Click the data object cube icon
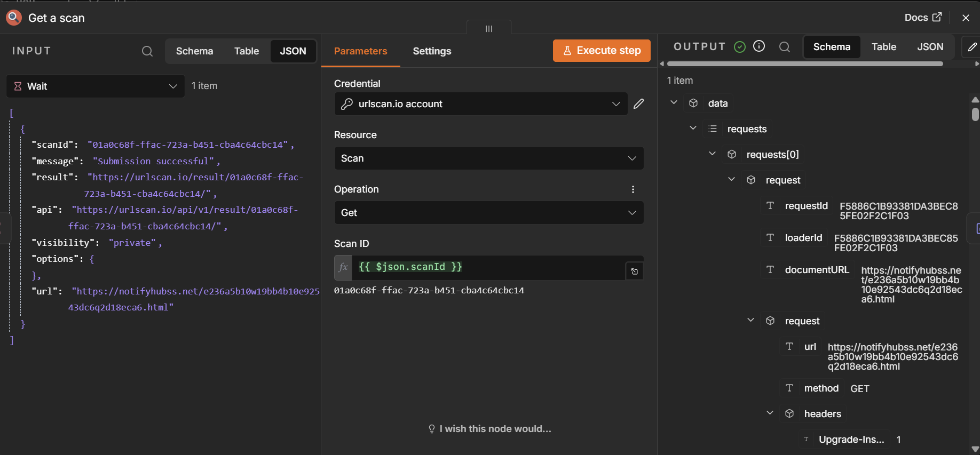 click(x=693, y=103)
